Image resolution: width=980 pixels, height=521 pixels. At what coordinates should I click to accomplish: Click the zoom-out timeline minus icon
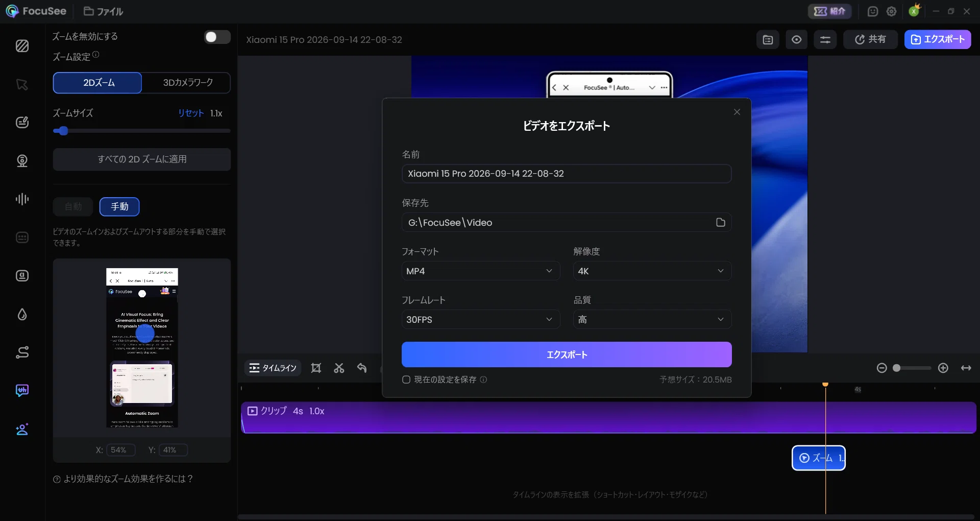pyautogui.click(x=881, y=368)
